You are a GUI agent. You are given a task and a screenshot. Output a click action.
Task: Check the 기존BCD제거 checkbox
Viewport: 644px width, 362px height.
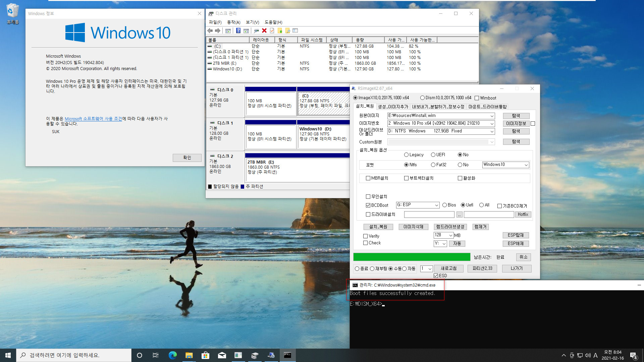pyautogui.click(x=499, y=206)
